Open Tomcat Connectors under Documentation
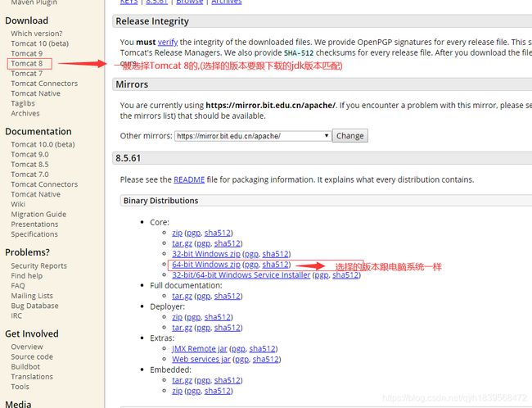 [44, 184]
